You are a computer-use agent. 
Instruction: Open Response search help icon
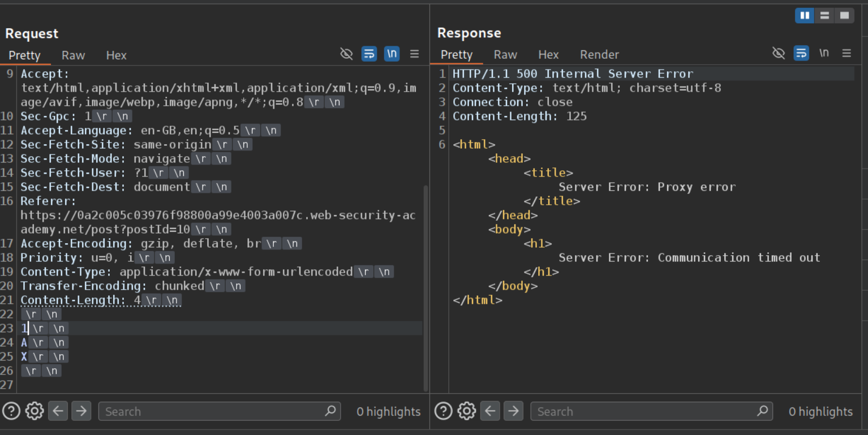pyautogui.click(x=443, y=411)
